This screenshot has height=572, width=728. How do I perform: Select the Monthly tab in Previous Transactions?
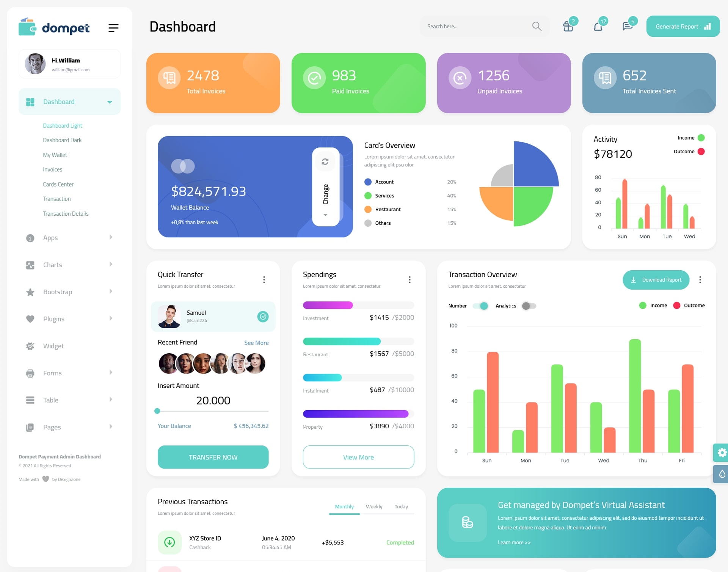coord(344,506)
